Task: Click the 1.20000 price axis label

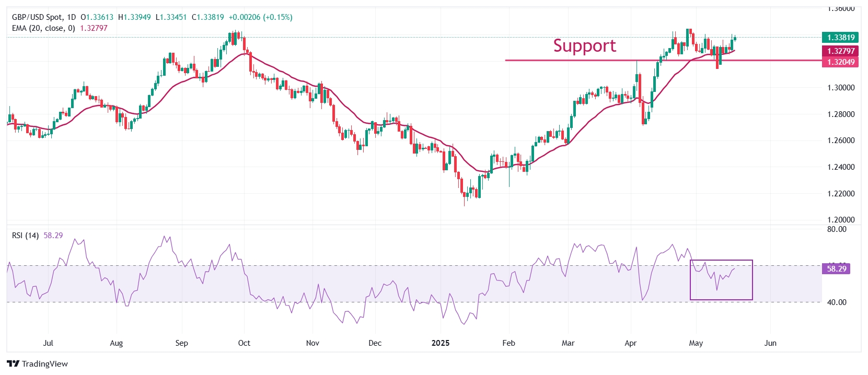Action: [841, 220]
